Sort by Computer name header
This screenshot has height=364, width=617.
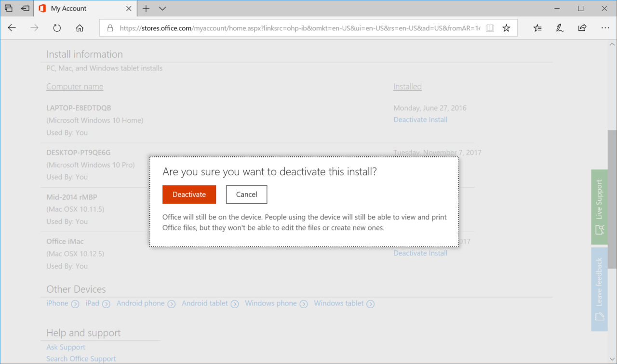75,87
